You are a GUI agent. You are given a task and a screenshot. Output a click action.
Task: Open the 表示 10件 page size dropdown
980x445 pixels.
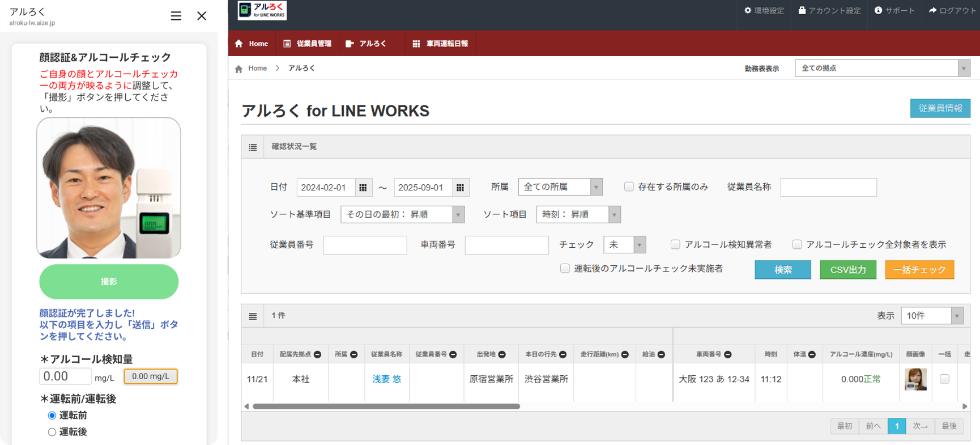[x=932, y=316]
